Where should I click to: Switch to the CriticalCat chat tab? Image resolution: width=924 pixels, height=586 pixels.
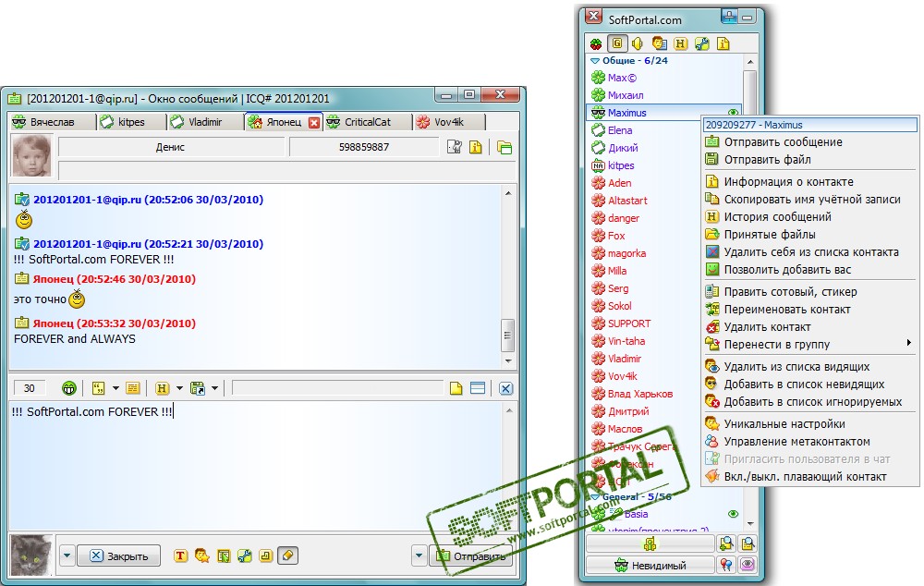point(368,122)
